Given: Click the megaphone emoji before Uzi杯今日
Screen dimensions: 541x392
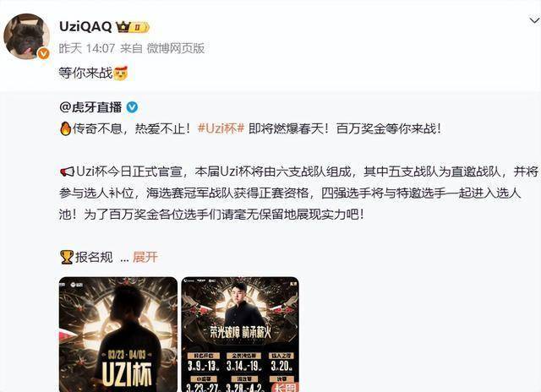Looking at the screenshot, I should [x=67, y=171].
